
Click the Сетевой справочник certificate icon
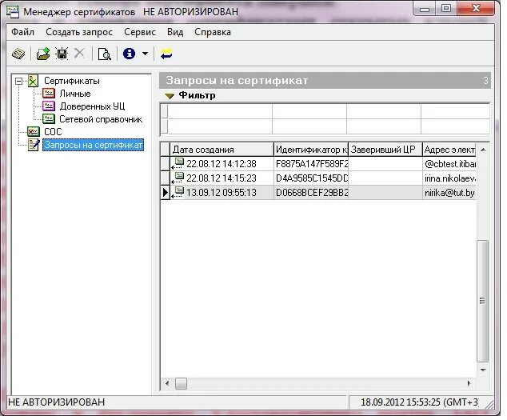tap(49, 118)
